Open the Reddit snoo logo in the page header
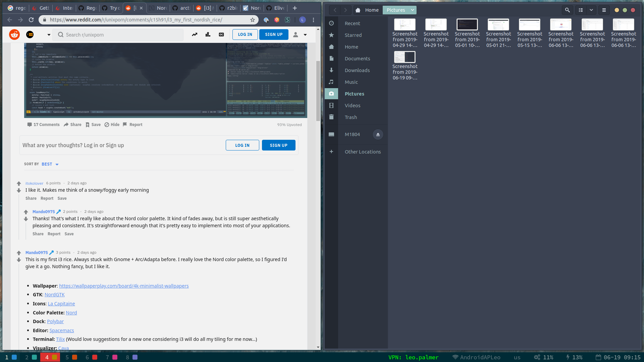The height and width of the screenshot is (362, 644). (14, 35)
